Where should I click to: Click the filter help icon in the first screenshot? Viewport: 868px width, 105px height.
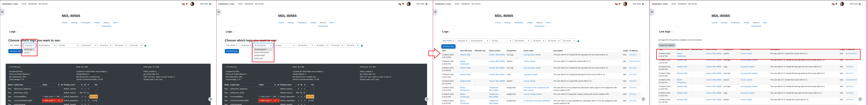[145, 46]
